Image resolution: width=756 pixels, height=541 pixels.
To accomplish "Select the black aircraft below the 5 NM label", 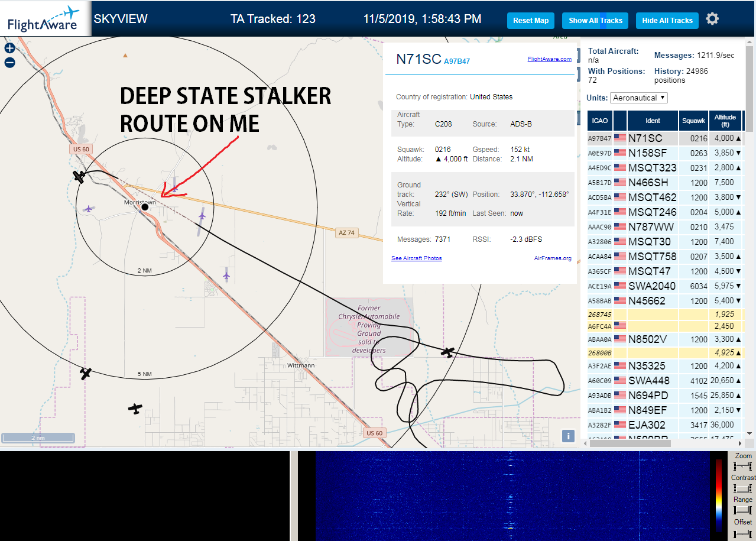I will [135, 408].
